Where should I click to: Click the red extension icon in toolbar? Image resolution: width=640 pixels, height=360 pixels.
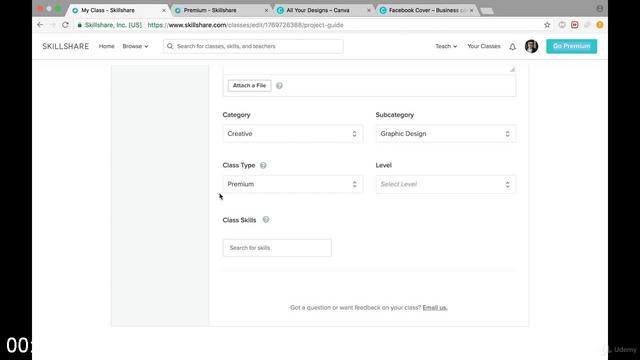(574, 25)
